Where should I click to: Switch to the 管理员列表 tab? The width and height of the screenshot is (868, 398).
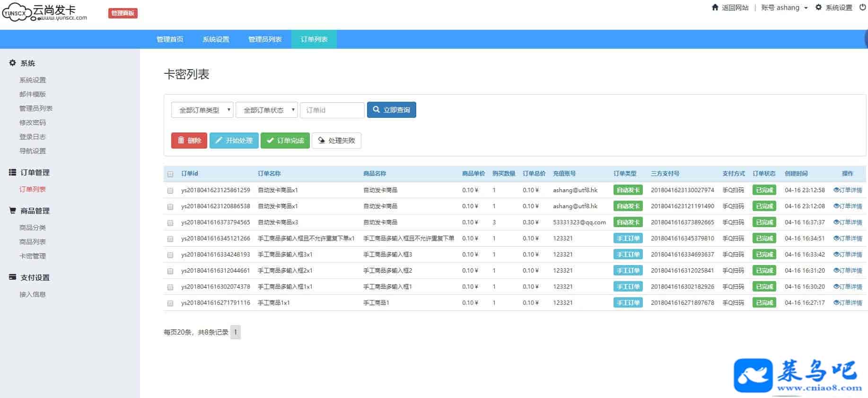tap(265, 39)
